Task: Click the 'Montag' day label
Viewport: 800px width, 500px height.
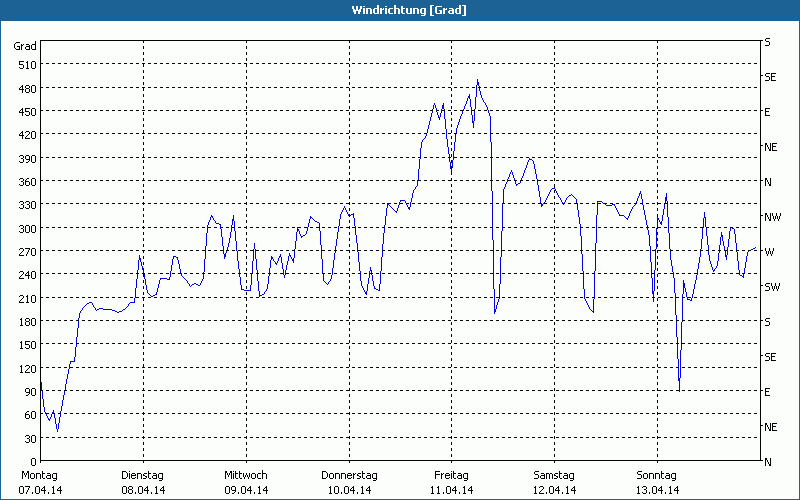Action: coord(39,476)
